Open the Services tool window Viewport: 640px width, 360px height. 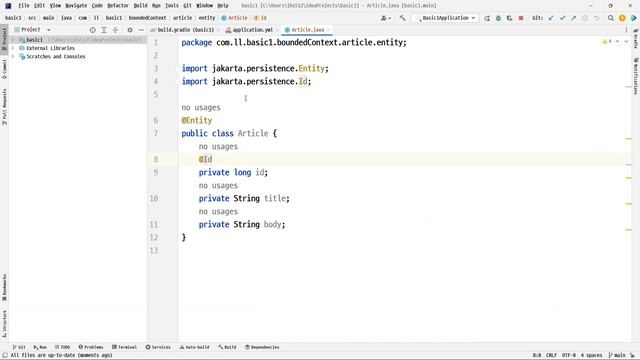click(x=158, y=347)
